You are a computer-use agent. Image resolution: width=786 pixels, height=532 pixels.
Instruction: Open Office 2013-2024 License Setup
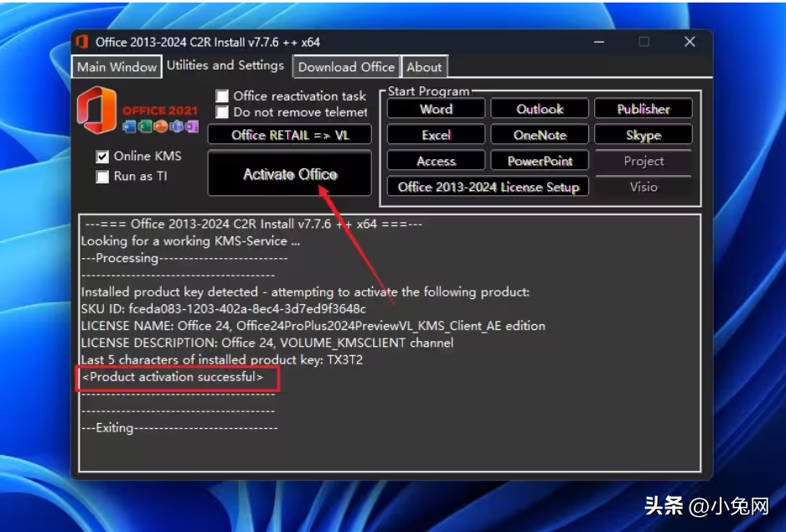489,187
